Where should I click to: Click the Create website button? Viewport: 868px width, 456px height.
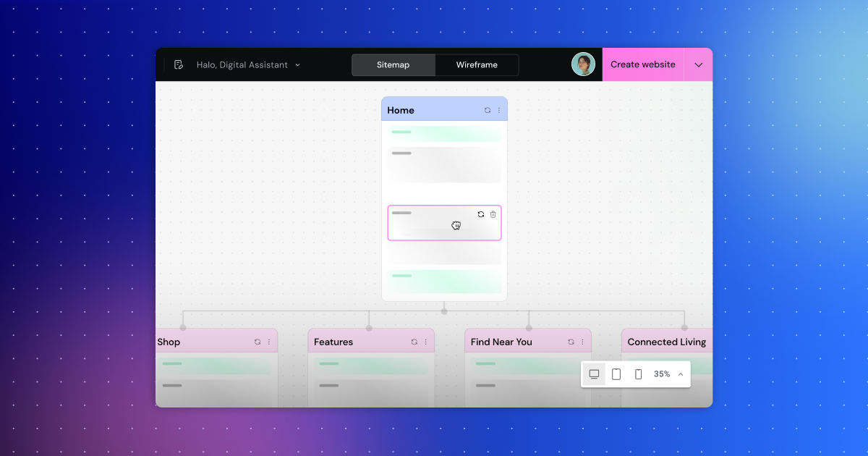click(642, 64)
